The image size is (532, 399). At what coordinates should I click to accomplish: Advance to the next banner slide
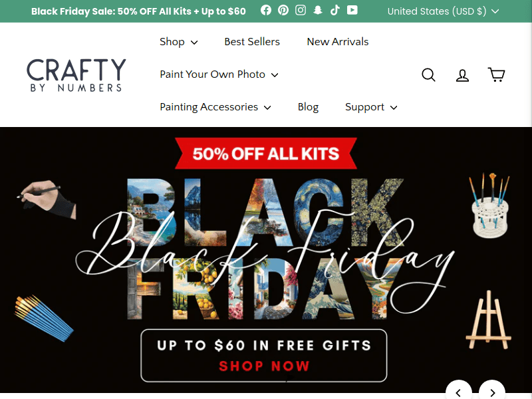(x=492, y=391)
